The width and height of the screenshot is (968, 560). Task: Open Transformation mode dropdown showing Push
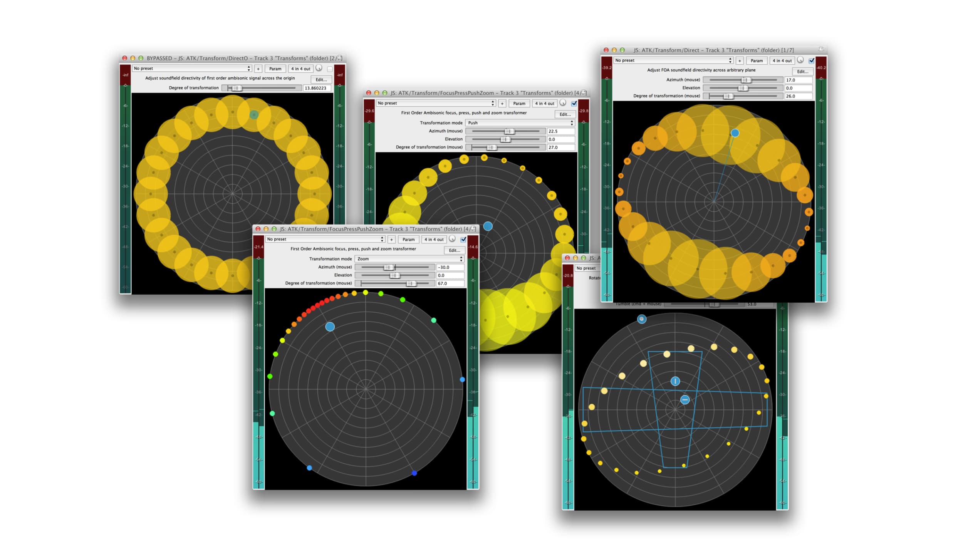click(520, 123)
